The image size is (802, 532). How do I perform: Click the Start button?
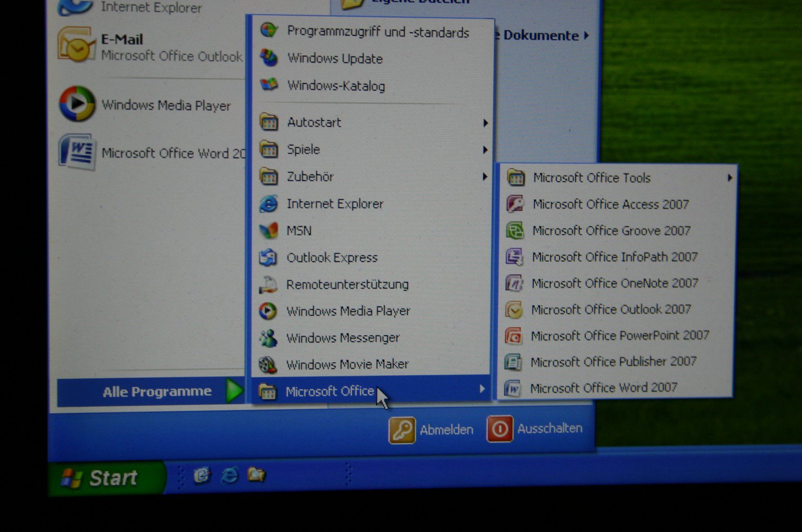[107, 479]
